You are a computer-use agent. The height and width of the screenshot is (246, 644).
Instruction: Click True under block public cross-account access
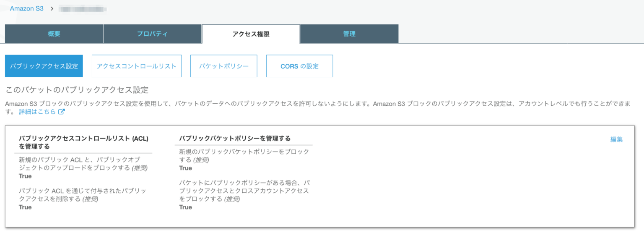[x=185, y=207]
